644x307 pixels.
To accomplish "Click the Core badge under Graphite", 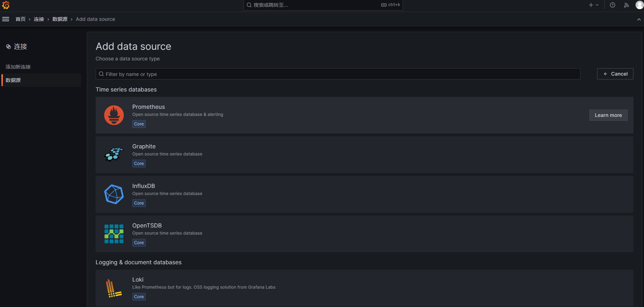I will pos(139,164).
